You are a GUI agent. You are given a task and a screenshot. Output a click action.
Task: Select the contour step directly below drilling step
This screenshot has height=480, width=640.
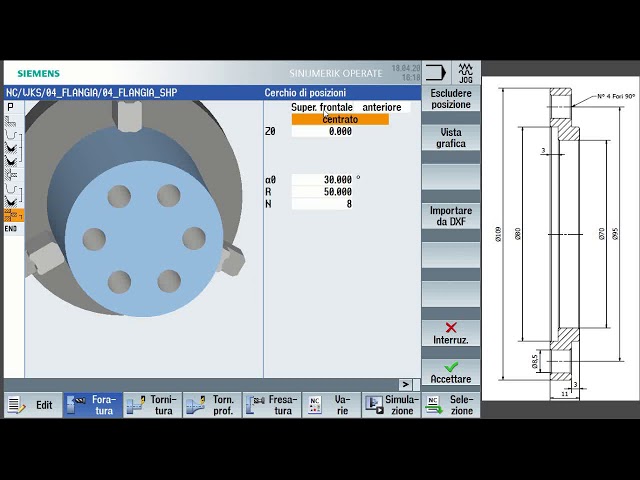pyautogui.click(x=11, y=189)
